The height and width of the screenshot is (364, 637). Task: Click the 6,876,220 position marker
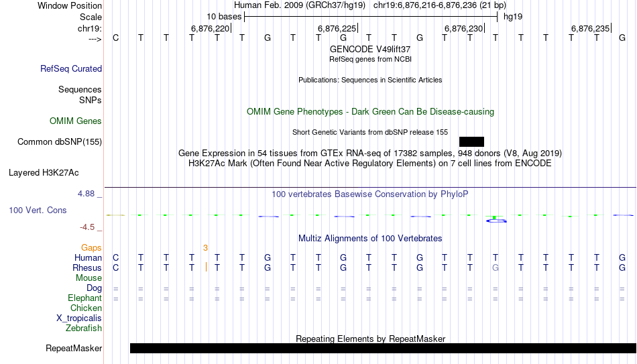tap(211, 28)
